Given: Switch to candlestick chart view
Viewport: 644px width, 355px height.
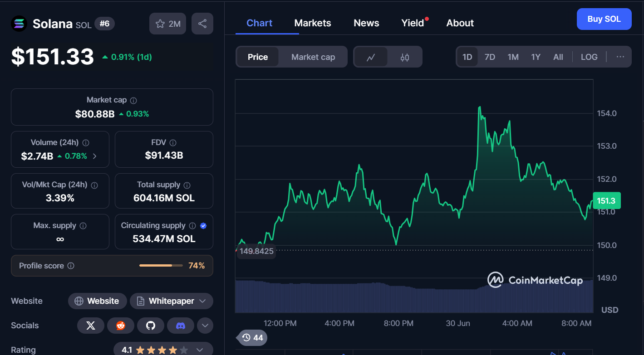Looking at the screenshot, I should coord(405,57).
